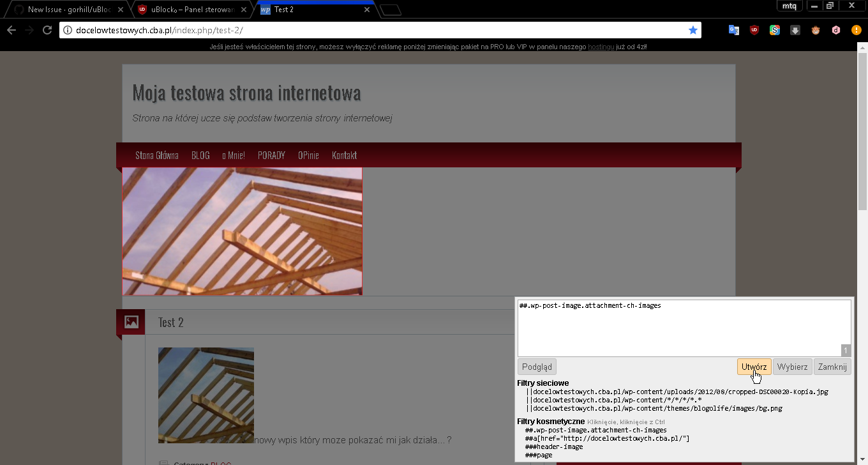Close the New Issue gorhill tab
This screenshot has height=465, width=868.
121,10
